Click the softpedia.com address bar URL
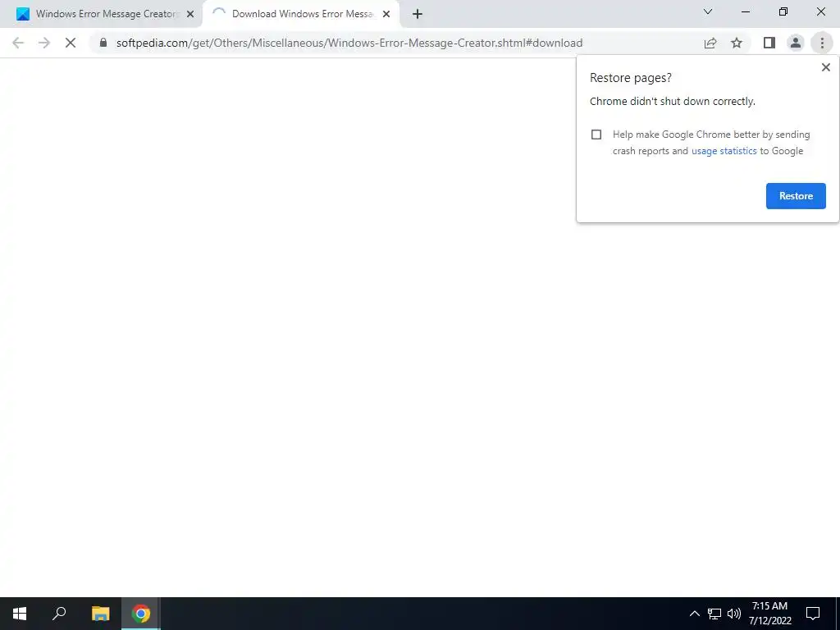 pyautogui.click(x=349, y=43)
